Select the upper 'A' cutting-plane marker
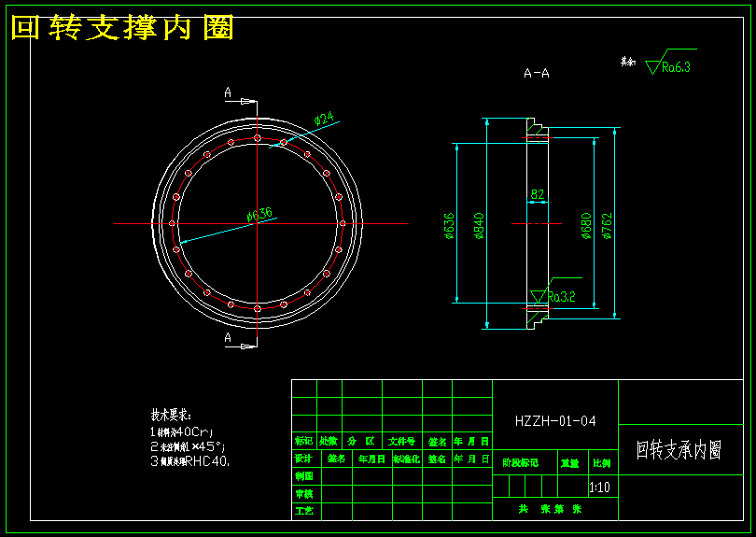 (x=228, y=92)
